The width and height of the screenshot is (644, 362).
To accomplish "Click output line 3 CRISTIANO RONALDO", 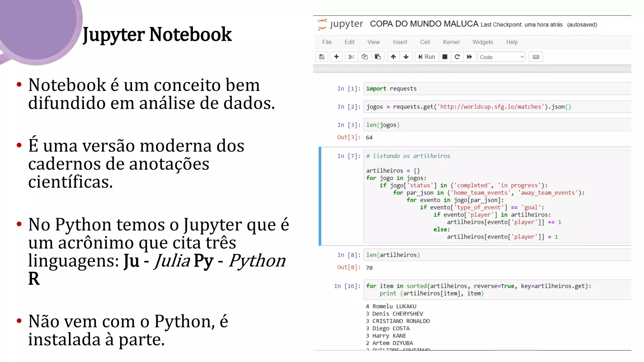I will (398, 321).
